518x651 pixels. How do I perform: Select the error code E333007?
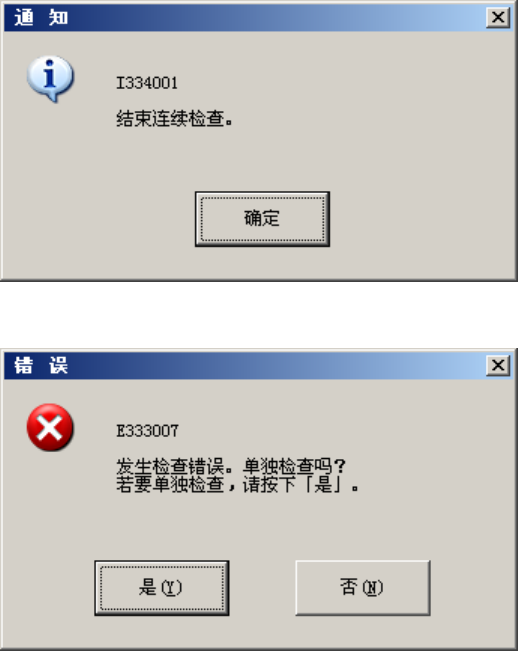click(x=147, y=431)
